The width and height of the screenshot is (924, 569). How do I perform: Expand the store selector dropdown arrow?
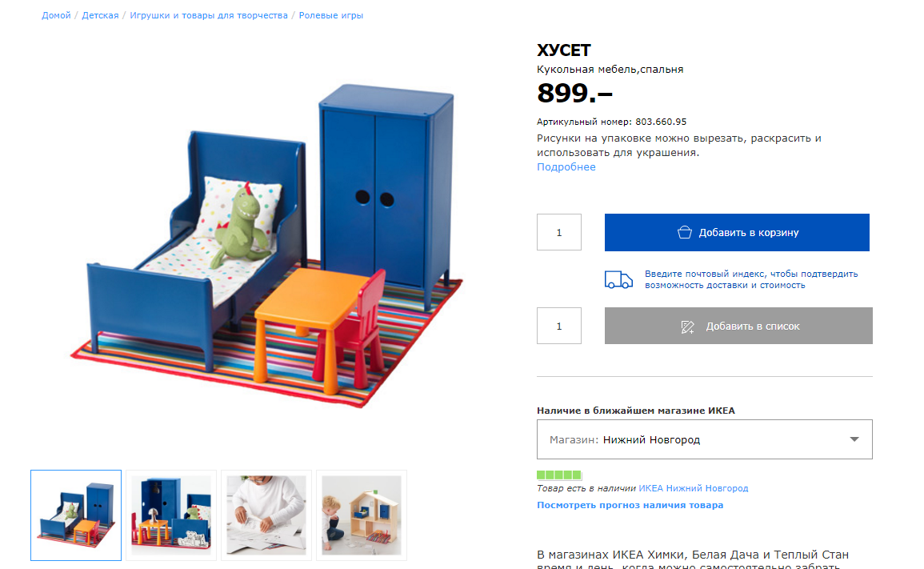click(x=854, y=439)
